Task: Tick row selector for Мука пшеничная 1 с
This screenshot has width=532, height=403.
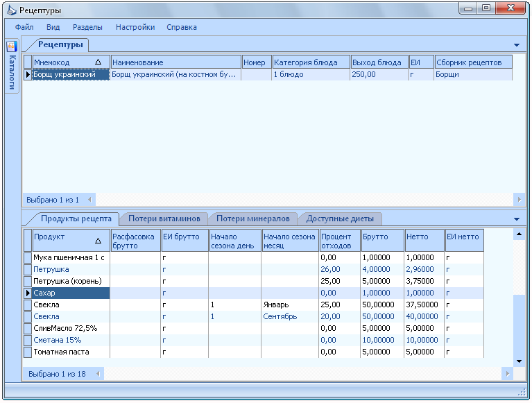Action: tap(28, 258)
